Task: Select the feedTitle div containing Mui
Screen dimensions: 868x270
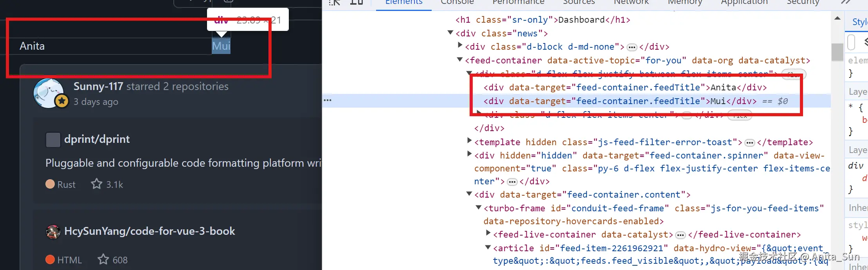Action: pyautogui.click(x=620, y=101)
